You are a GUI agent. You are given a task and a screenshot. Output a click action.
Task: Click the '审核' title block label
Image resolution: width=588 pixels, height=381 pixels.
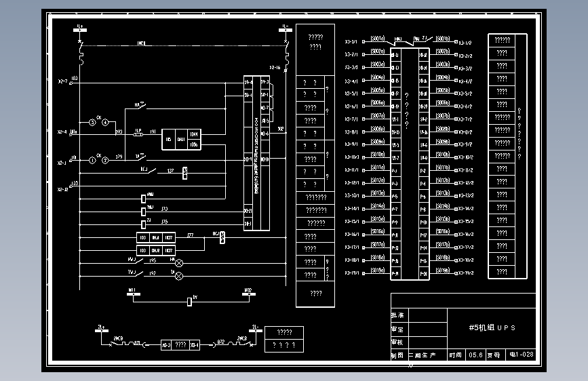pos(397,342)
